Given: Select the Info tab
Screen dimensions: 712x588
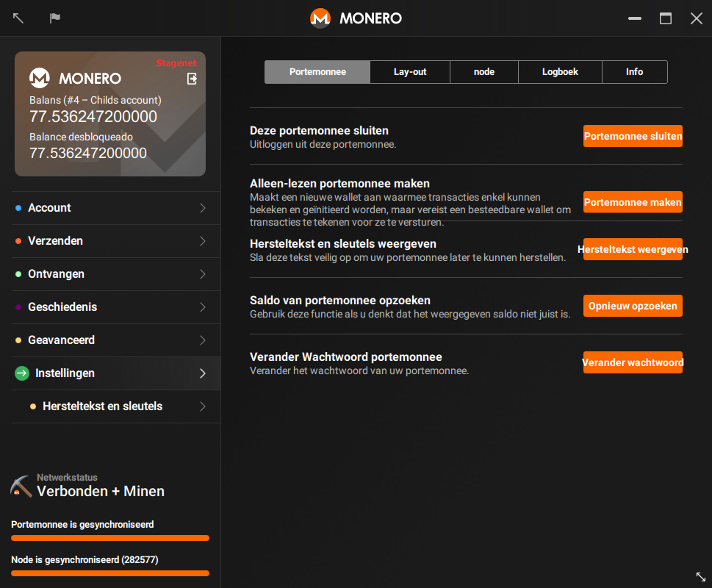Looking at the screenshot, I should pos(634,72).
